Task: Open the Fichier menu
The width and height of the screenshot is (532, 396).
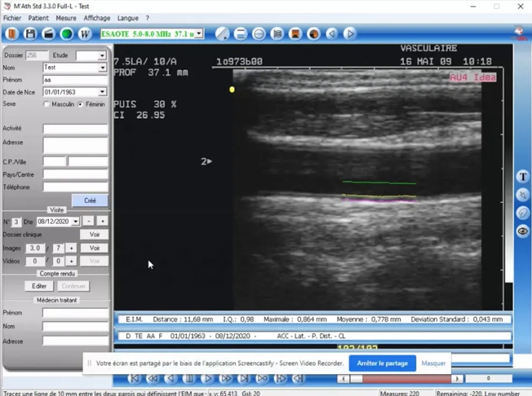Action: tap(12, 18)
